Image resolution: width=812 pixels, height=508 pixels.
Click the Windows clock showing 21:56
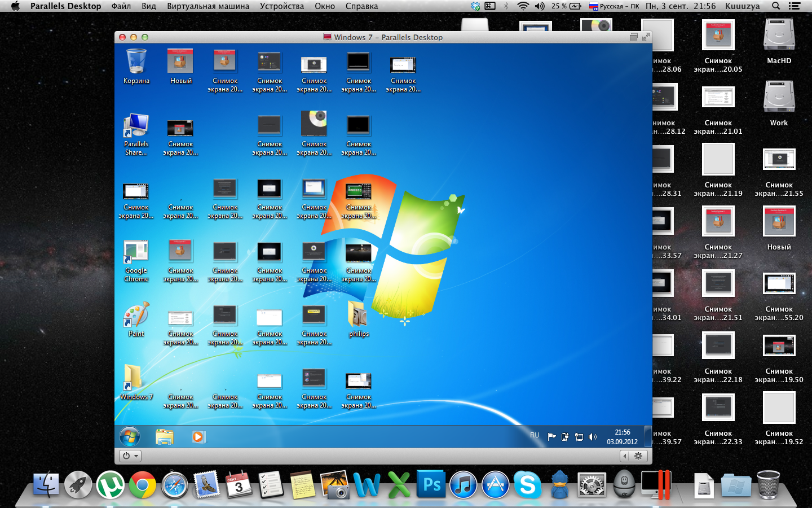tap(622, 437)
